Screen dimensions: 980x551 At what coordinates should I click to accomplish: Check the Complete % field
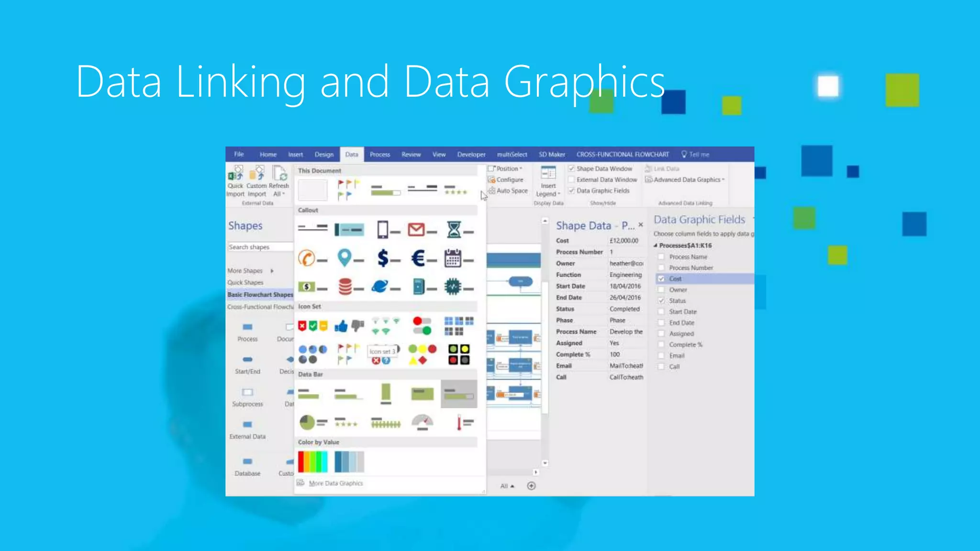(661, 345)
